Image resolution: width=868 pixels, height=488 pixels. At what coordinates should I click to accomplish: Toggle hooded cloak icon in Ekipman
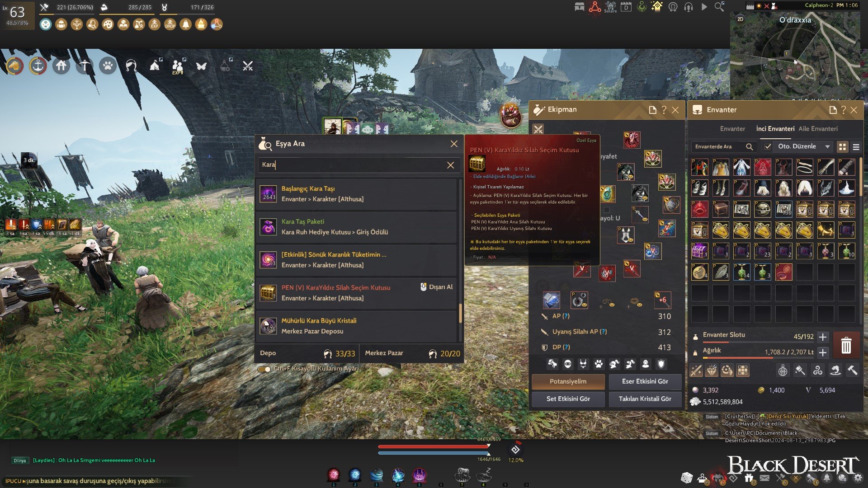click(645, 364)
